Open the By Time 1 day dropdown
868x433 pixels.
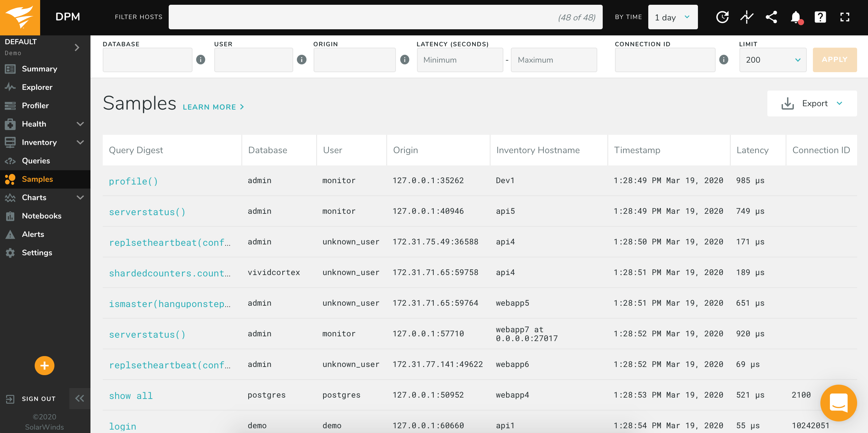(672, 17)
